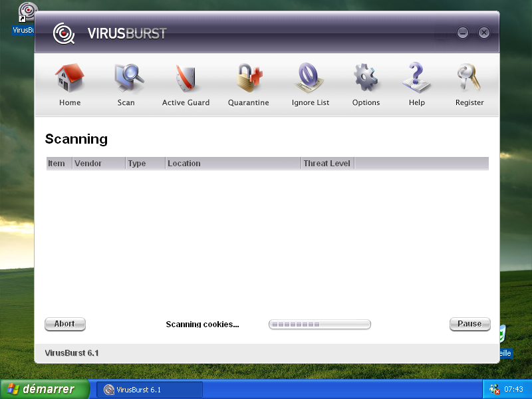Open the démarrer Start menu

click(45, 389)
